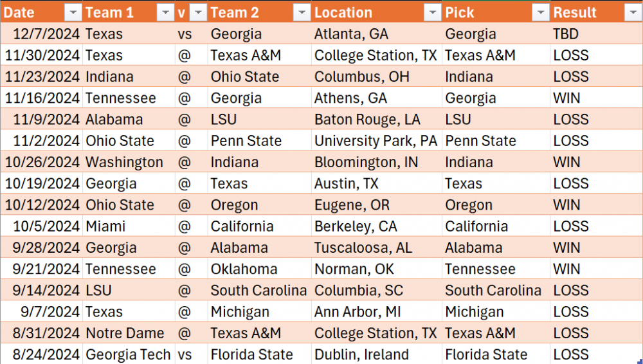Open the Date column filter dropdown
The image size is (643, 364).
(73, 13)
